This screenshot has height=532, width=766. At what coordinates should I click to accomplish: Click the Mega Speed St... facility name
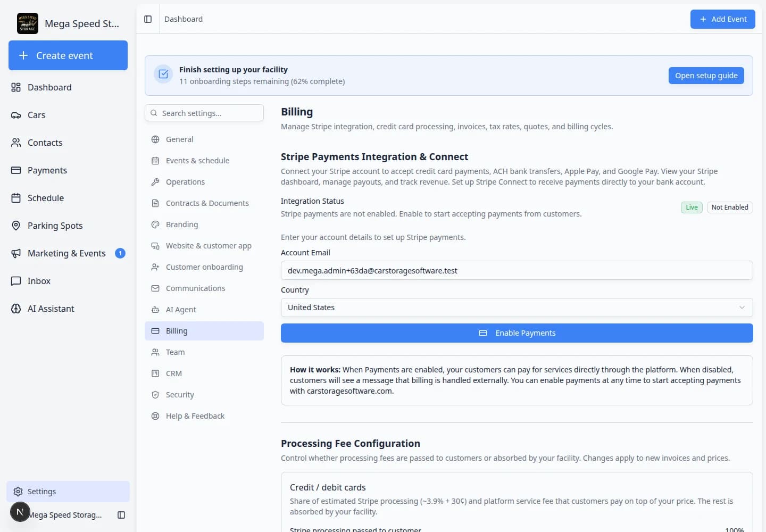(x=82, y=23)
